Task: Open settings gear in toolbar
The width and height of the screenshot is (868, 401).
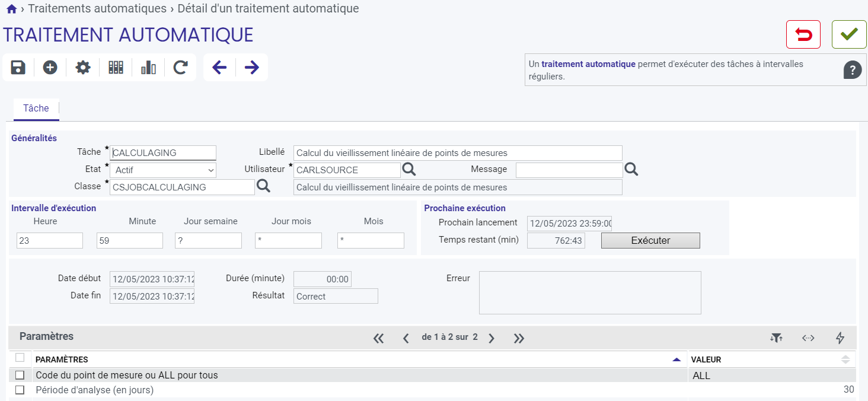Action: tap(83, 68)
